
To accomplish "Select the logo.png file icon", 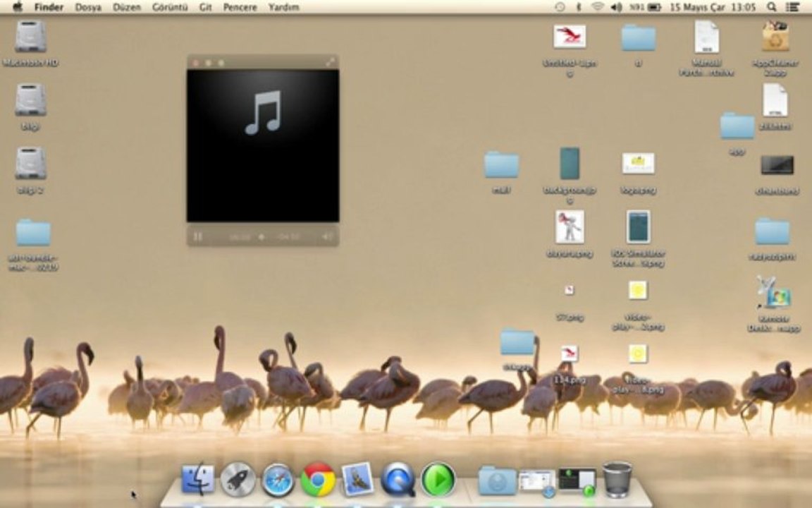I will 638,163.
